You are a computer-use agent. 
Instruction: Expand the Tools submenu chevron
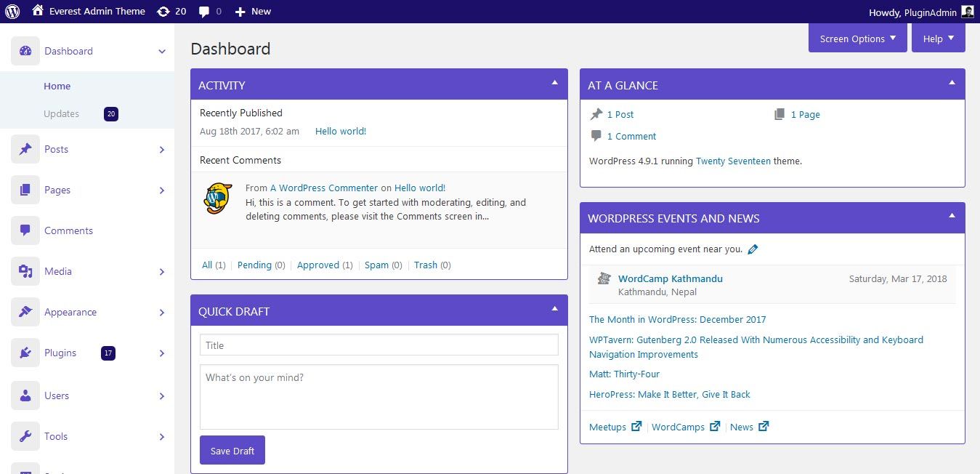162,437
